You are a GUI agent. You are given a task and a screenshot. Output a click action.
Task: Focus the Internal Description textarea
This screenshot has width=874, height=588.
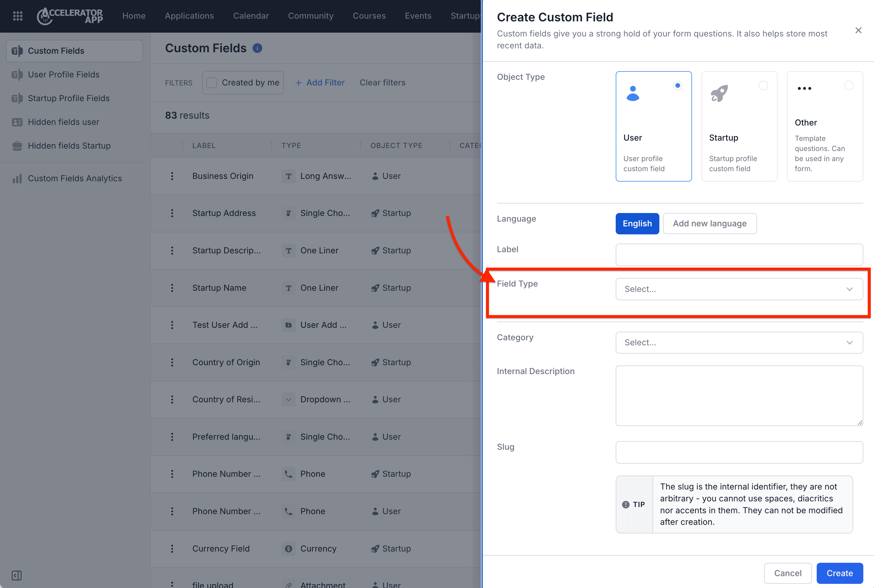[739, 396]
